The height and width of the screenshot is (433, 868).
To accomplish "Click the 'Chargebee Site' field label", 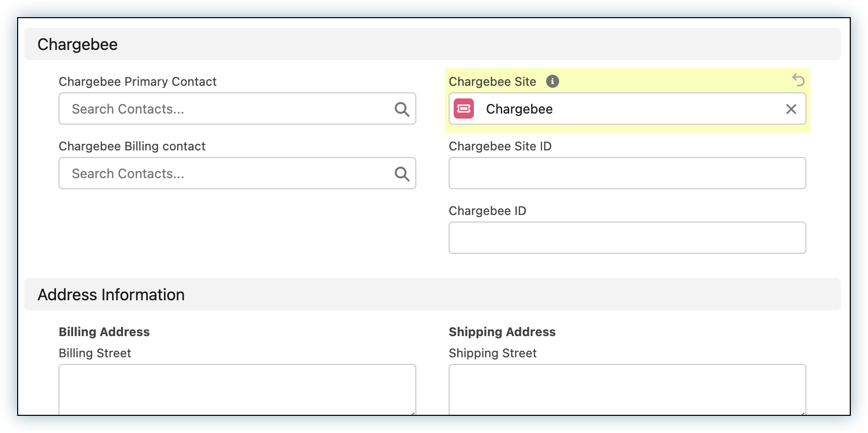I will pos(493,82).
